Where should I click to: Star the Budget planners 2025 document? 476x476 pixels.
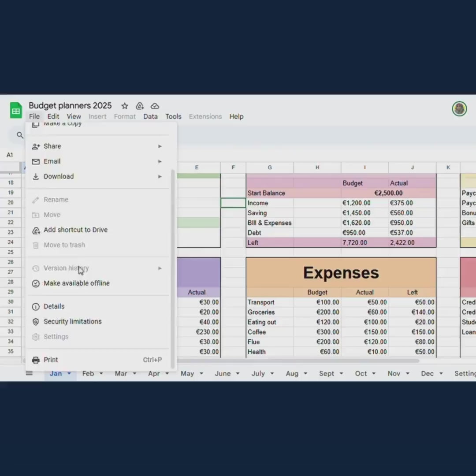[x=125, y=106]
